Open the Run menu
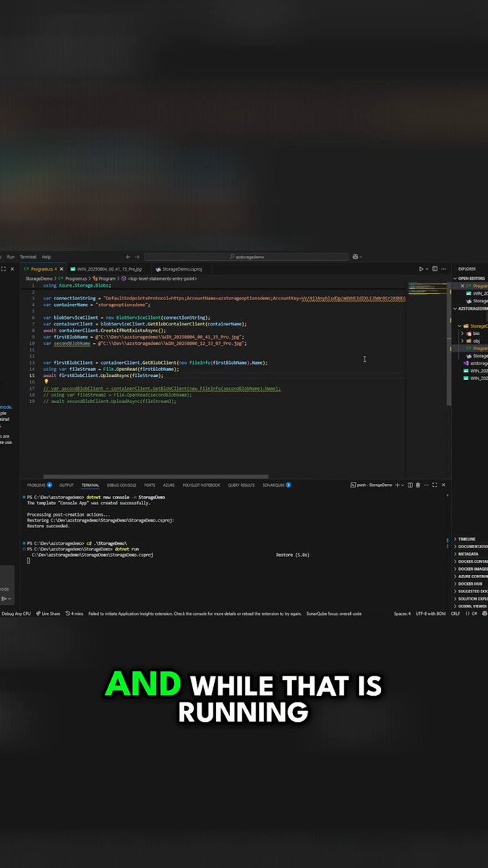 point(11,257)
